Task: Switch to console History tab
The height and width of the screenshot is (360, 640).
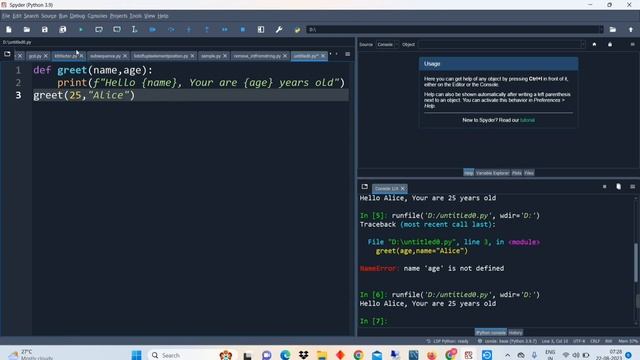Action: point(516,333)
